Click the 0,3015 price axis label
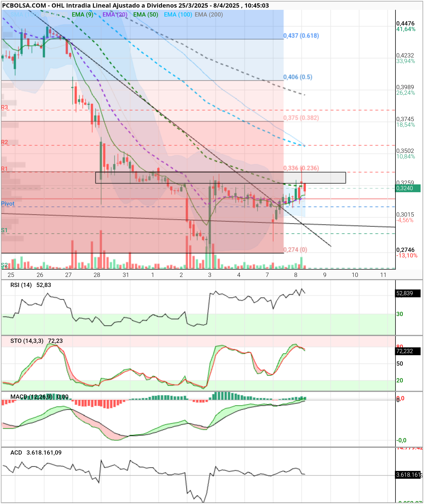 click(x=405, y=215)
